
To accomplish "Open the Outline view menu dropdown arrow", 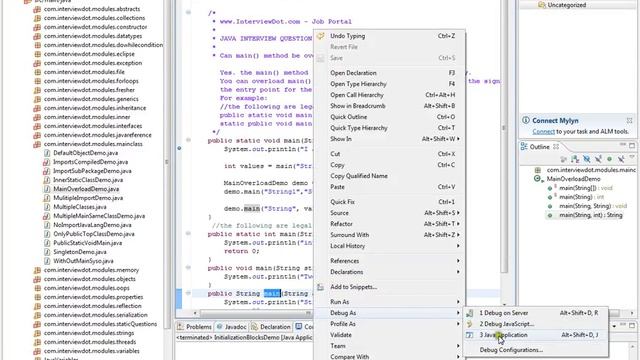I will pyautogui.click(x=632, y=158).
